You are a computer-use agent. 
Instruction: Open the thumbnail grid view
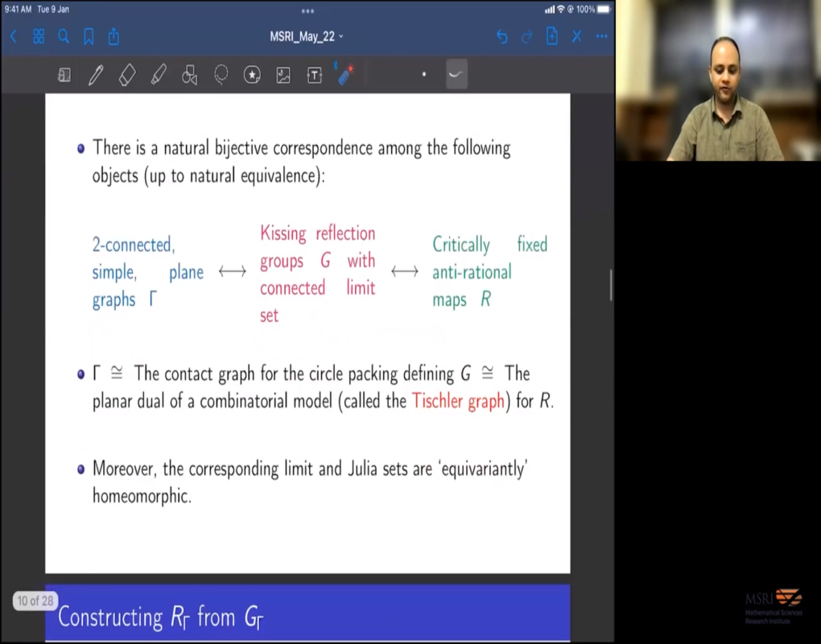click(x=39, y=36)
